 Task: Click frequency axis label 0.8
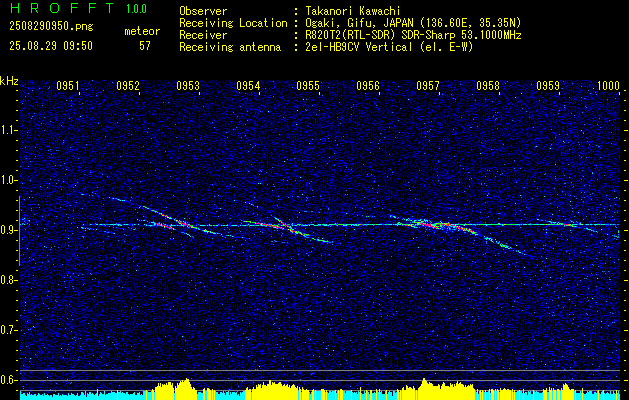coord(7,280)
